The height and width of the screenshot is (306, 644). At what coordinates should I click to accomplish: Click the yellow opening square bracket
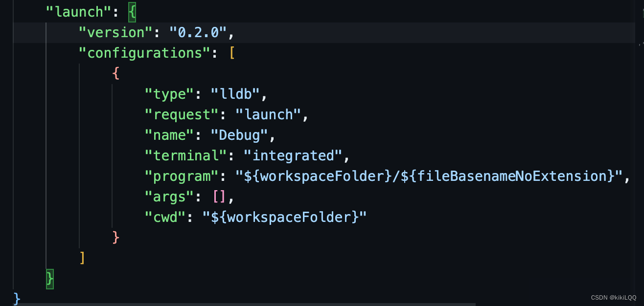coord(231,53)
